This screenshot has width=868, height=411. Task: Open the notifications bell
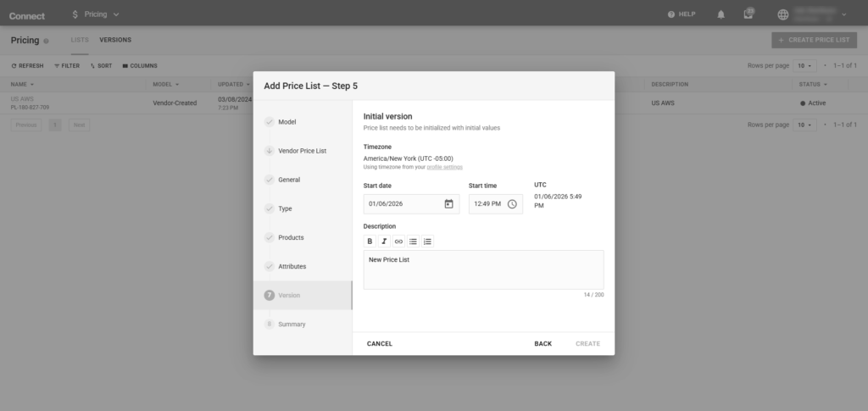[721, 14]
